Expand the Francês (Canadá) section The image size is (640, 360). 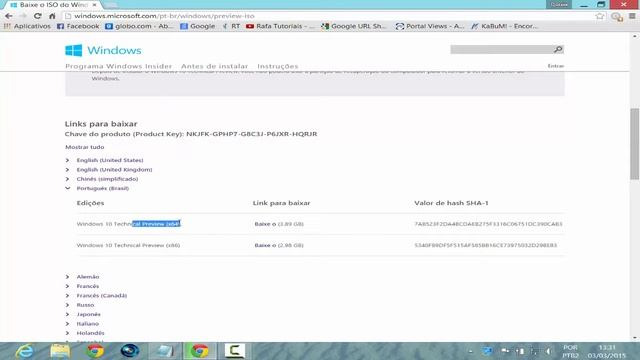click(102, 296)
